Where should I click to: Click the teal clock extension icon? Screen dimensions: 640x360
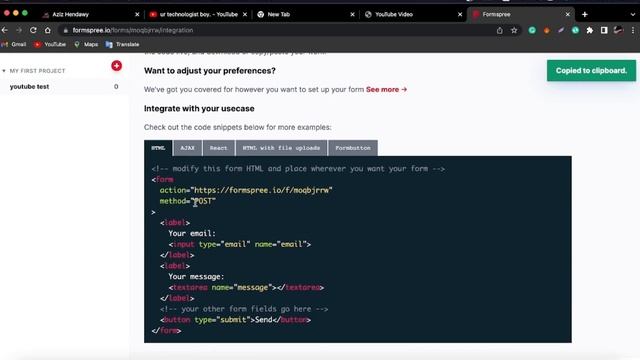[x=575, y=30]
